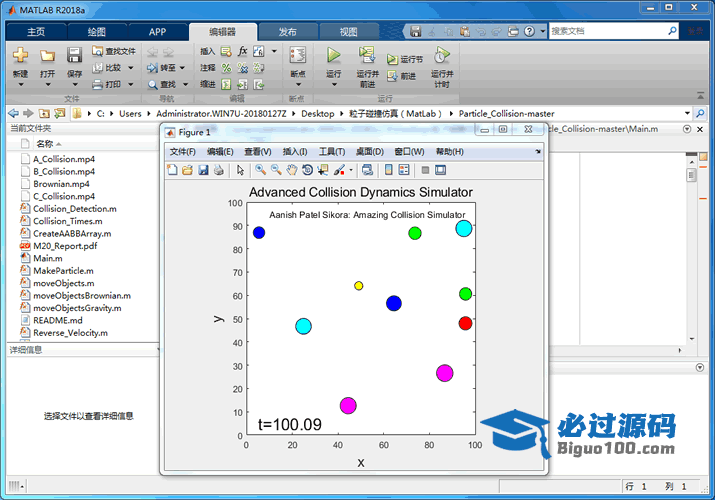Viewport: 715px width, 500px height.
Task: Click the function fx insert icon
Action: (x=243, y=51)
